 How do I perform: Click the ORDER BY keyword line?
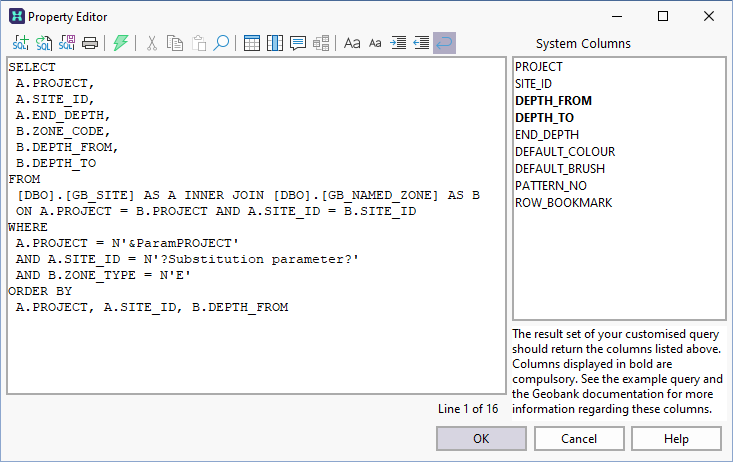[x=40, y=291]
